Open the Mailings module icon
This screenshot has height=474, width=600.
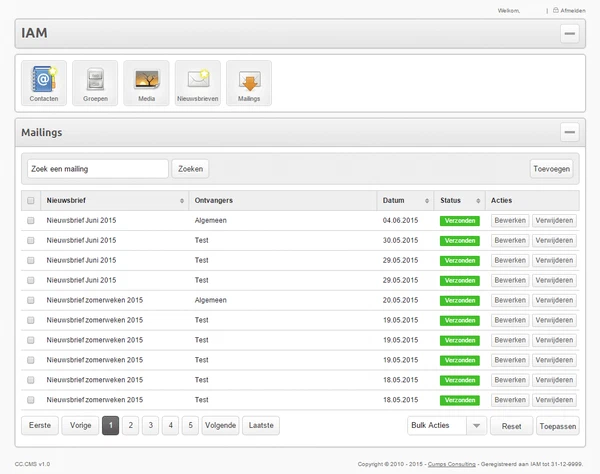(249, 83)
